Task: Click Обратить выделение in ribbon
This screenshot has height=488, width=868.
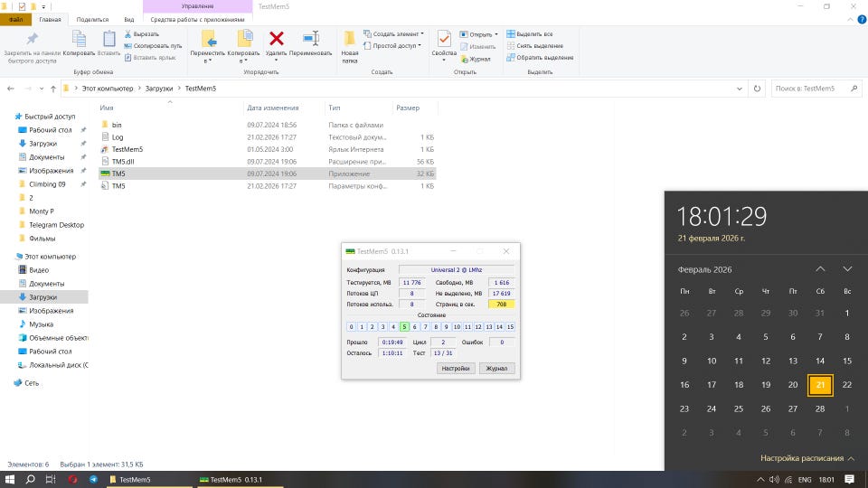Action: [540, 58]
